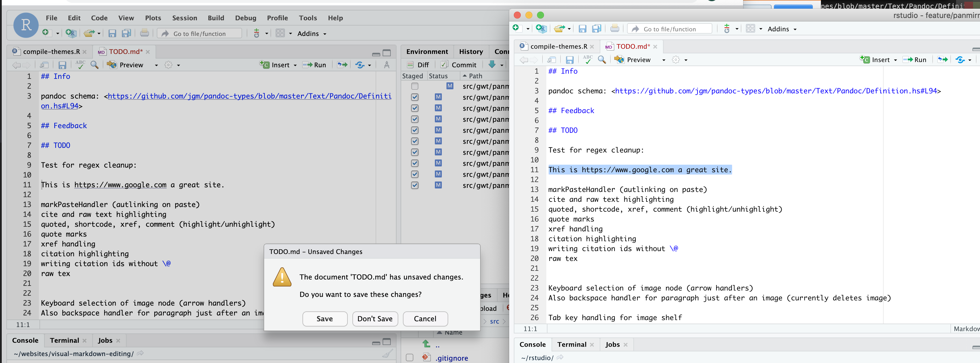Click Don't Save in the unsaved changes dialog
Image resolution: width=980 pixels, height=363 pixels.
click(x=375, y=319)
